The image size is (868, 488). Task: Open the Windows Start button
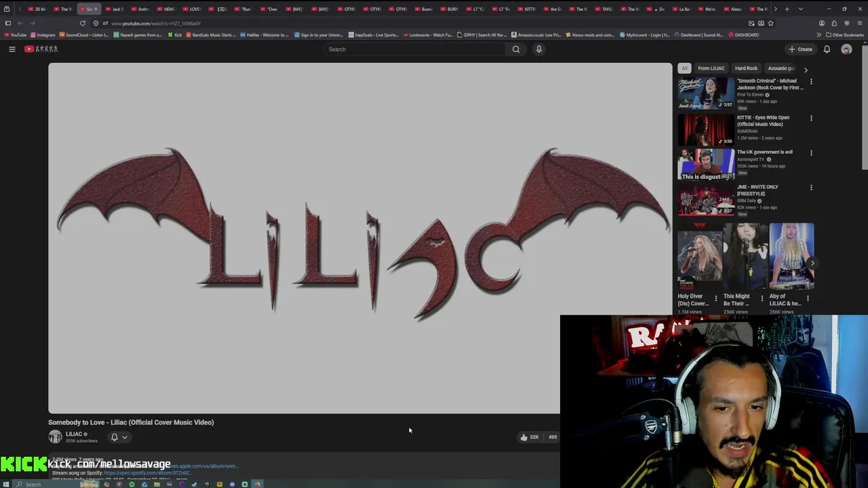tap(7, 484)
